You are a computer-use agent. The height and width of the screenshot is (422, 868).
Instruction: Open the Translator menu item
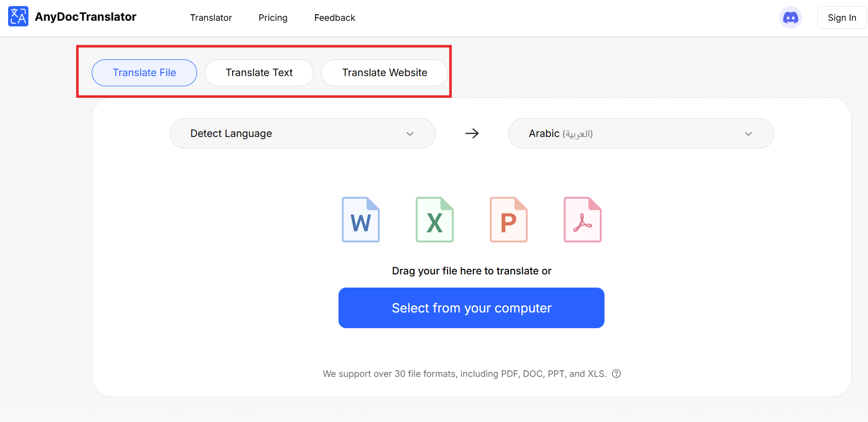point(211,18)
